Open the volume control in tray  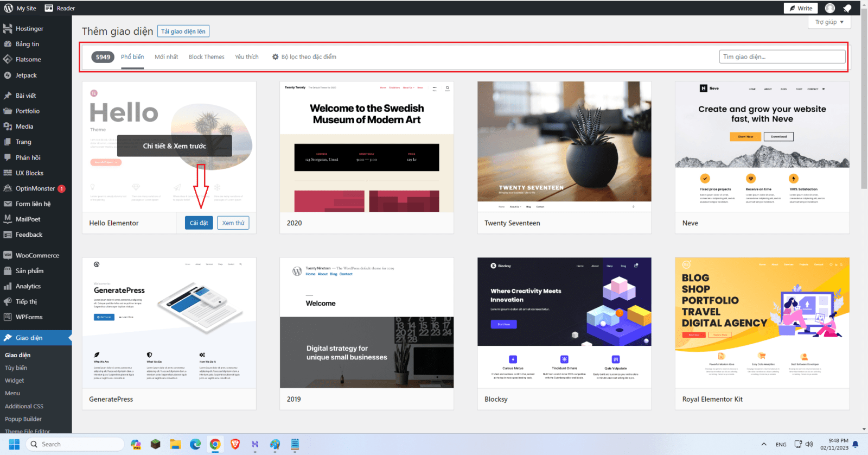point(809,444)
